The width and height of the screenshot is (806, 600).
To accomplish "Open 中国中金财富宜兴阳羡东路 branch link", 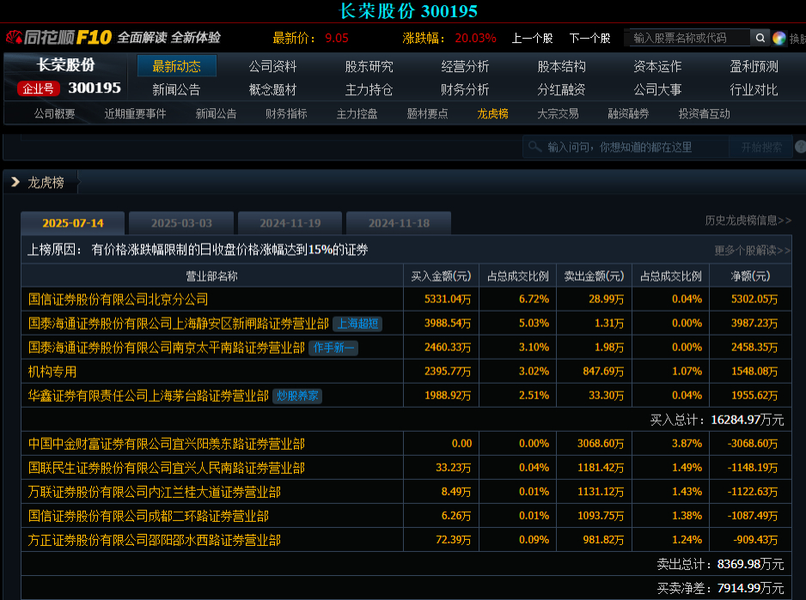I will [x=166, y=444].
